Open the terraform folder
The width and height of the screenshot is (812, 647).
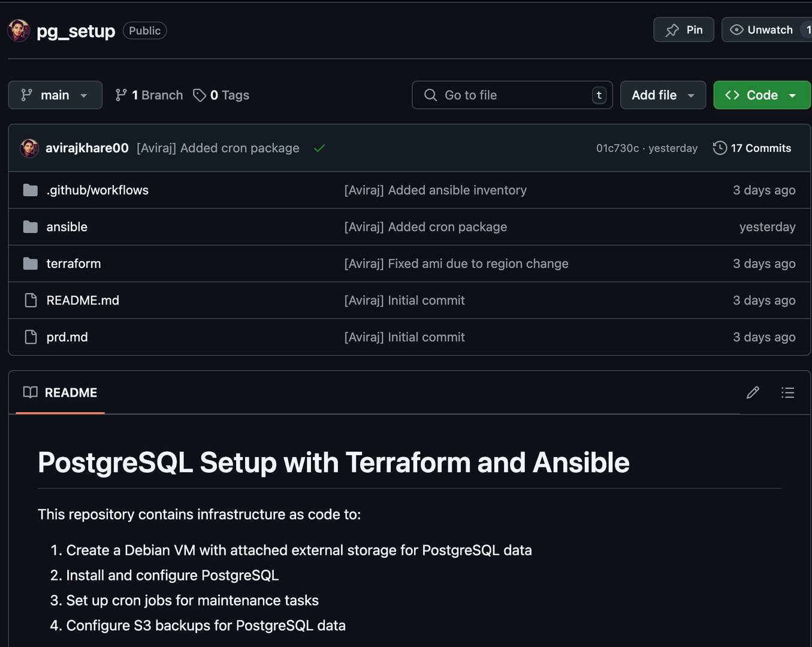(74, 264)
